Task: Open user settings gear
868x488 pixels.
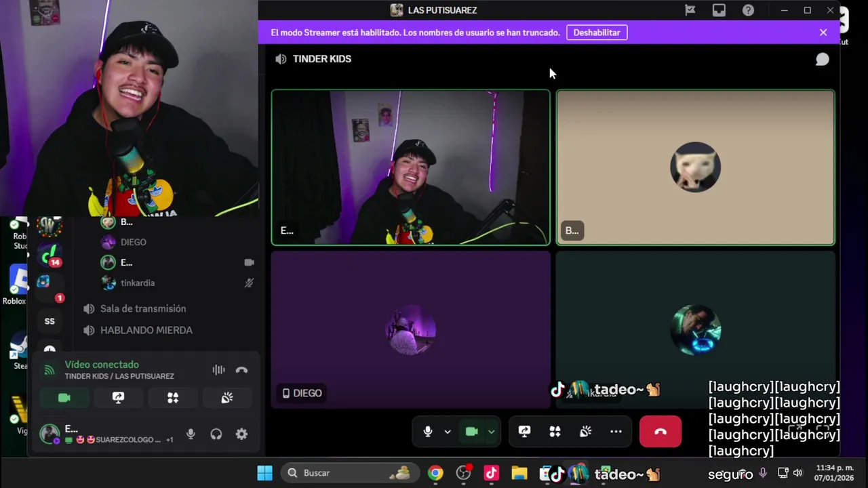Action: 241,434
